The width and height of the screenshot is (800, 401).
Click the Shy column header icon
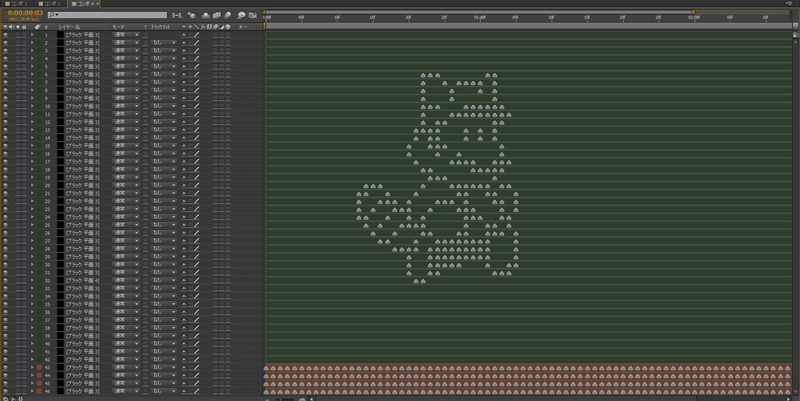pyautogui.click(x=184, y=27)
